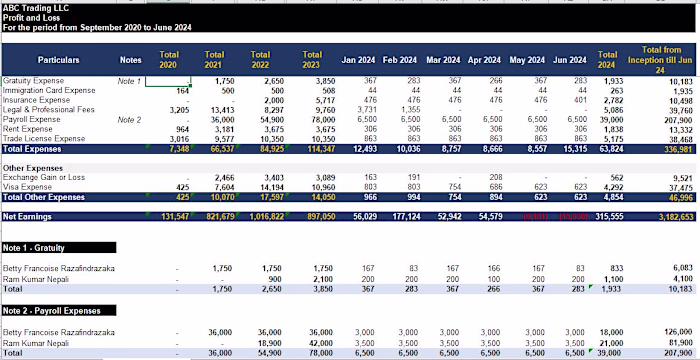Click the 'Immigration Card Expense' row label

point(49,90)
